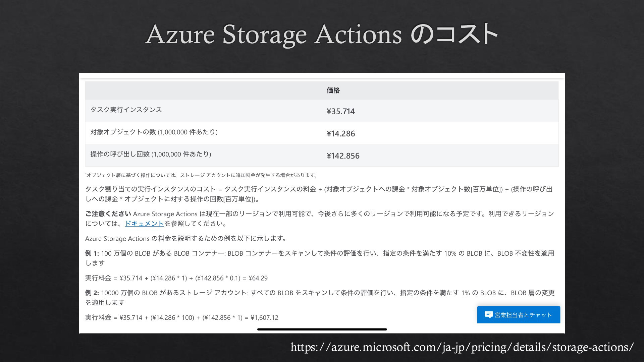644x362 pixels.
Task: Click the ¥14.286 price value
Action: (x=340, y=133)
